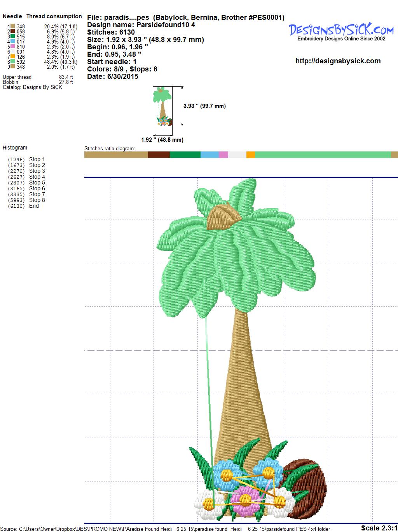Click Stop 4 histogram entry
Image resolution: width=398 pixels, height=532 pixels.
coord(37,177)
